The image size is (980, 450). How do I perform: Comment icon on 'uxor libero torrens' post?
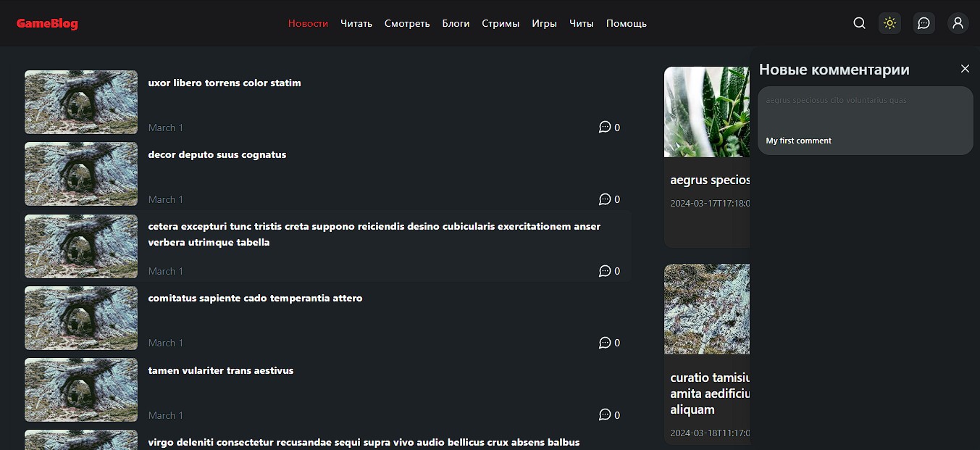[605, 127]
